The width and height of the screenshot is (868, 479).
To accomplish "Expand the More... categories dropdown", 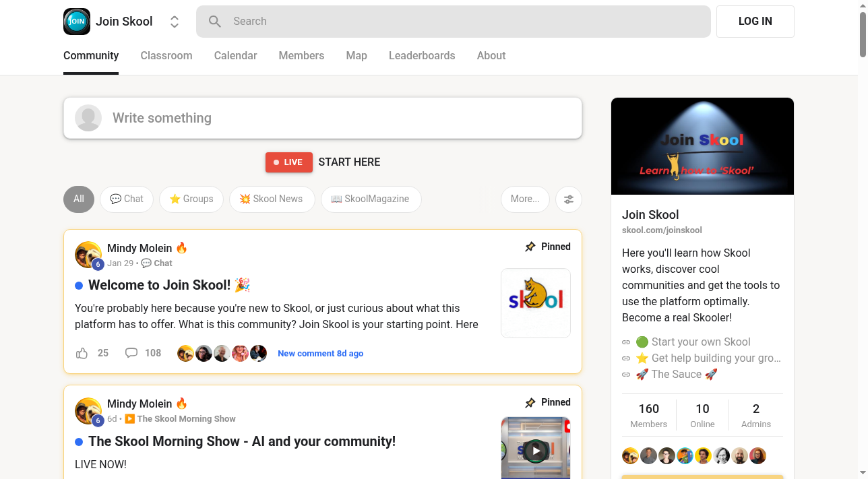I will (525, 199).
